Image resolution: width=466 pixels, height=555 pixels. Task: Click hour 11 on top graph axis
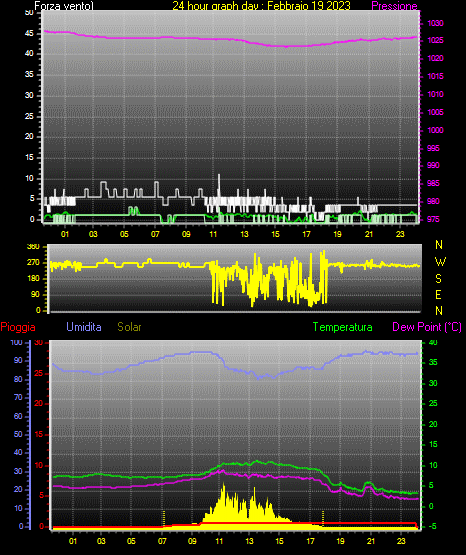pyautogui.click(x=213, y=234)
